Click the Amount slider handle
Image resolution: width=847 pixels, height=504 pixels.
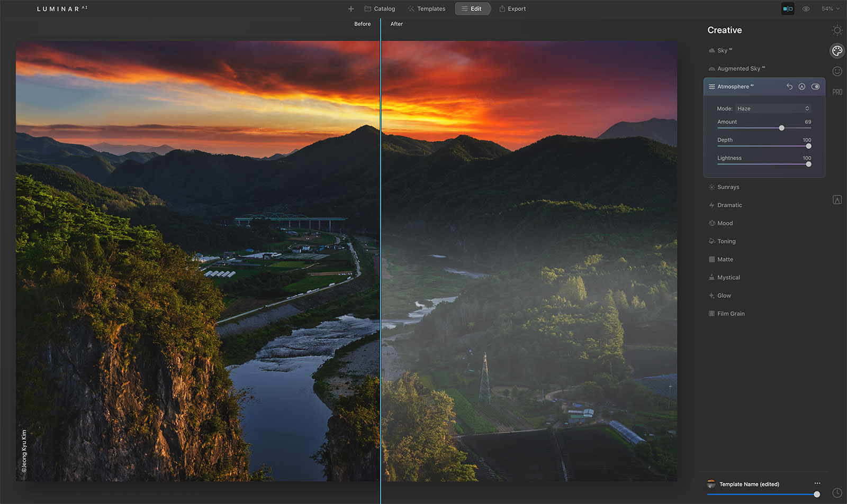pos(781,128)
